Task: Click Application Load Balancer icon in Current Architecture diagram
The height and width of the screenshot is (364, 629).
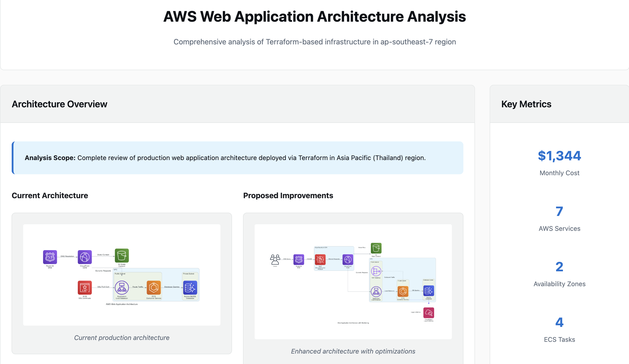Action: click(x=122, y=287)
